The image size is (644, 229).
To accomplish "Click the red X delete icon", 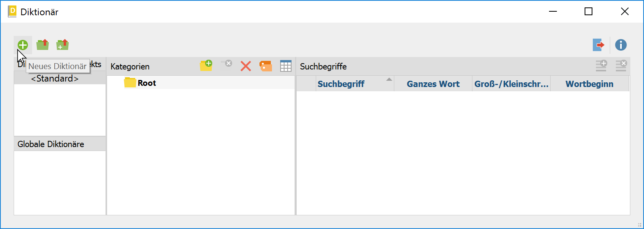I will [246, 66].
